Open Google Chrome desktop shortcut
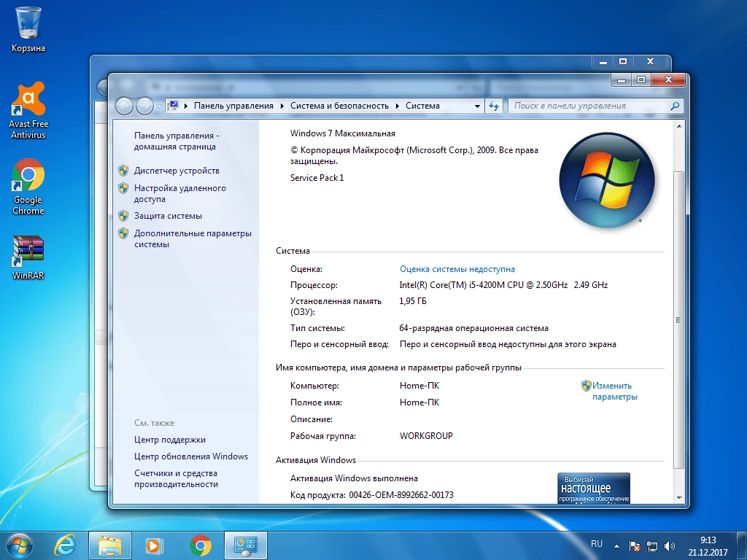747x560 pixels. [28, 187]
